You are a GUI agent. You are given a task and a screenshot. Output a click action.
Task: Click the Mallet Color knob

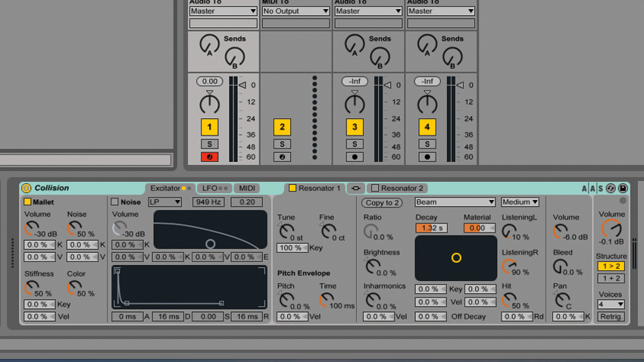pyautogui.click(x=74, y=288)
